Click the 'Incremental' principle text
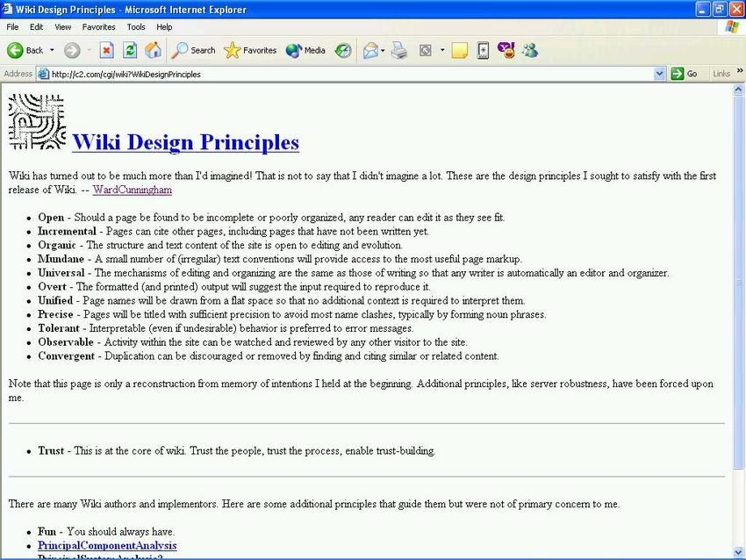Screen dimensions: 746x560 click(67, 231)
